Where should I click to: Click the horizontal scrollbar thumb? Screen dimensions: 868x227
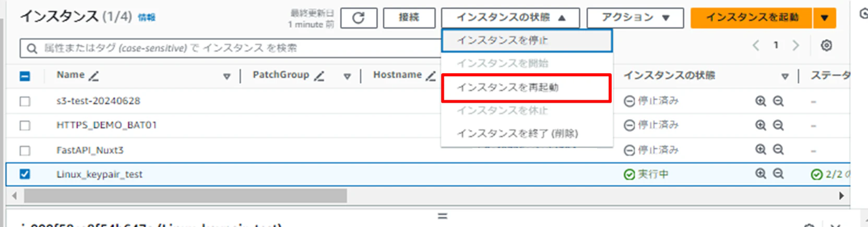point(185,196)
